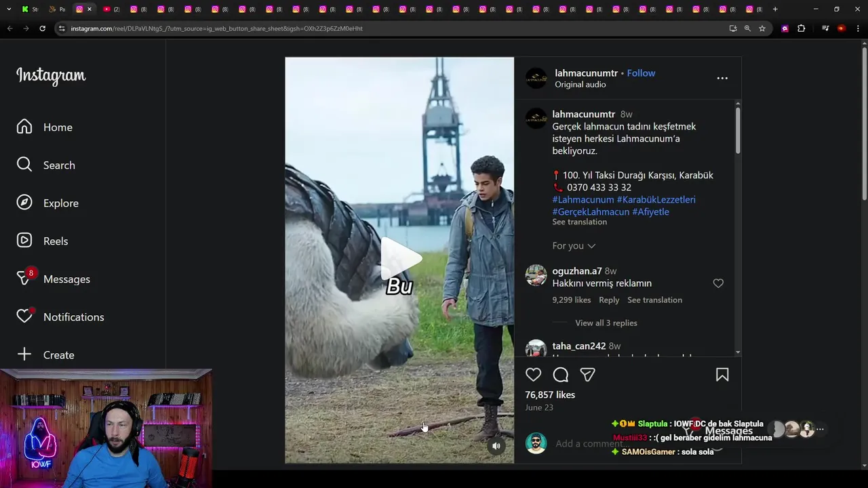Open taha_can242's profile
The image size is (868, 488).
point(578,346)
